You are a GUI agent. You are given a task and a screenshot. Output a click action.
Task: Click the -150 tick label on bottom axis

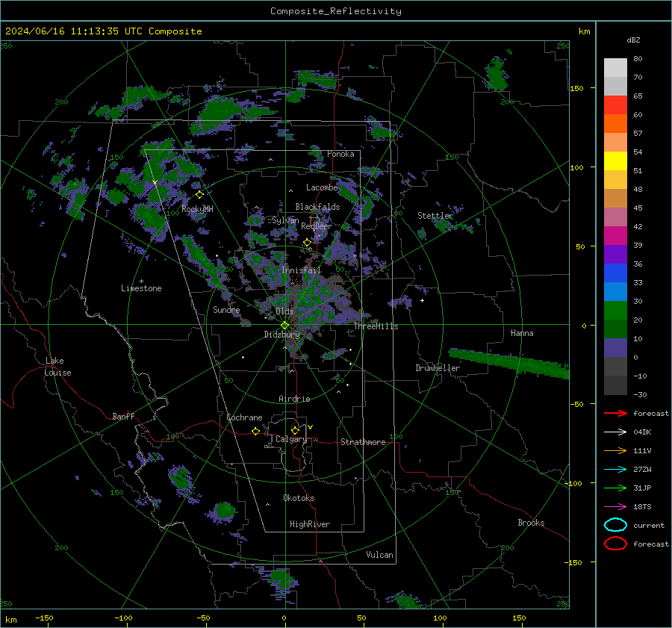(x=44, y=618)
